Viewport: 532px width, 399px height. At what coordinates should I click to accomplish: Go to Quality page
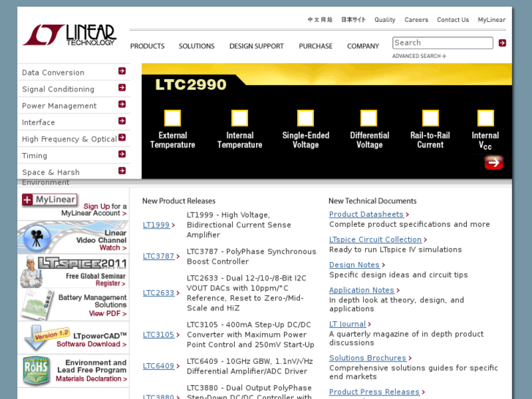pos(385,20)
